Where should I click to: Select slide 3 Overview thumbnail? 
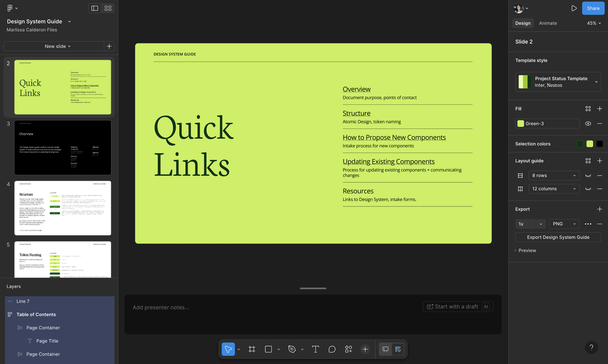[63, 147]
